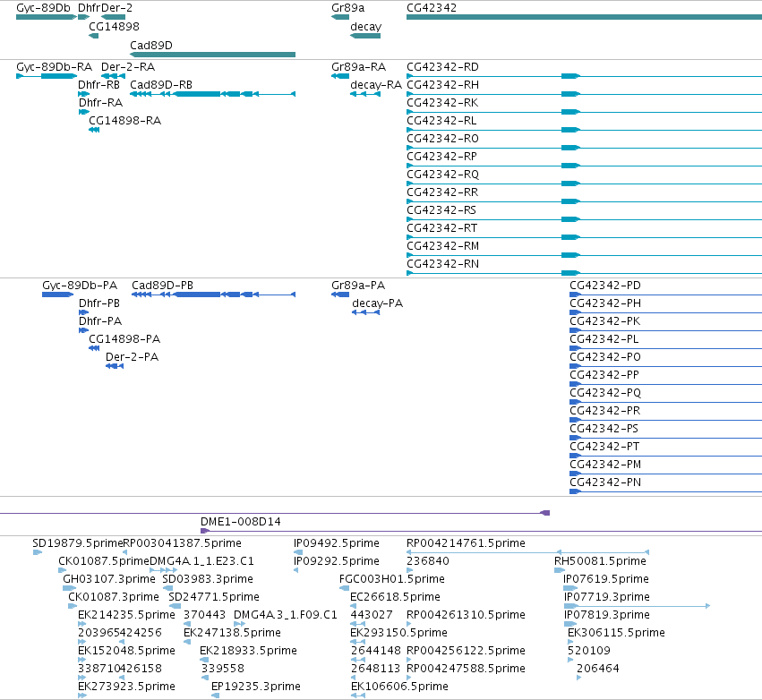
Task: Click the CG42342-PQ protein label
Action: coord(605,392)
